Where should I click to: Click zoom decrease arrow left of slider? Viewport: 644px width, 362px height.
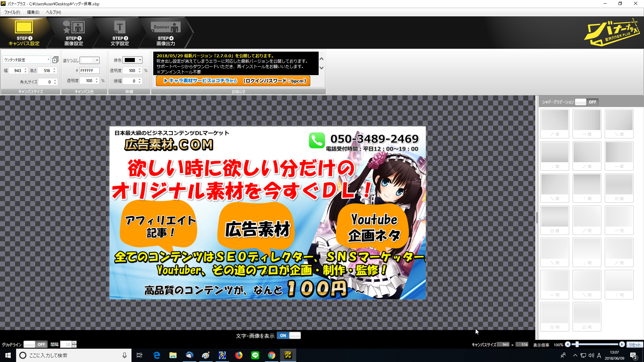(x=568, y=344)
